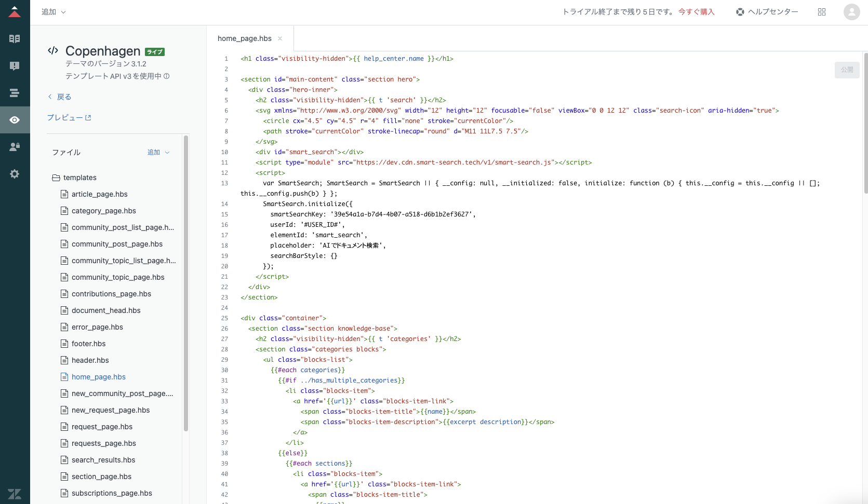Screen dimensions: 868x504
Task: Open the arrange content icon in sidebar
Action: pos(15,93)
